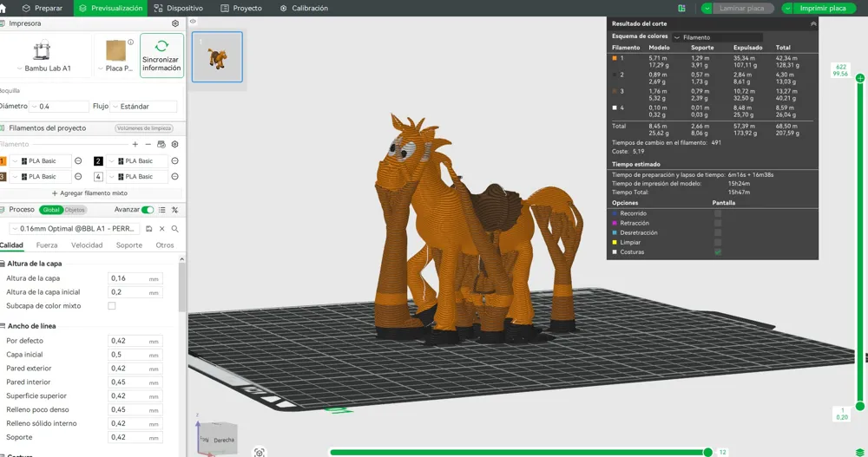
Task: Switch process scope to Objetos
Action: tap(75, 210)
